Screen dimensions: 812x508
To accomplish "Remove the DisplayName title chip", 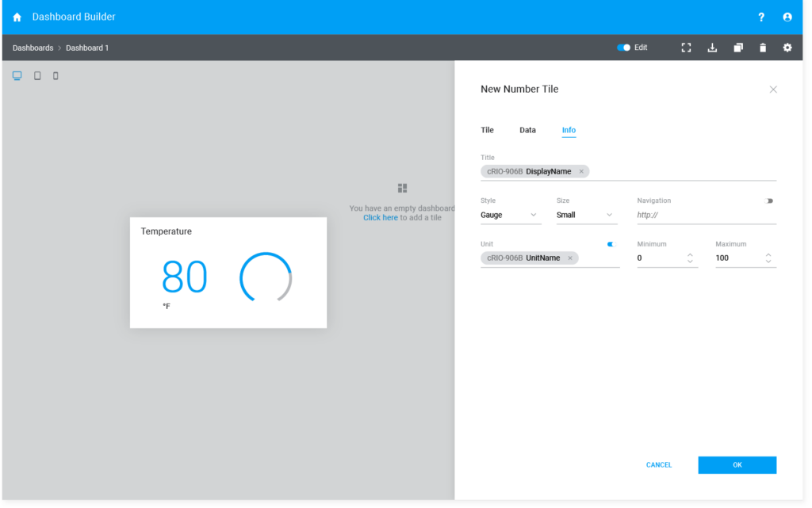I will [581, 171].
